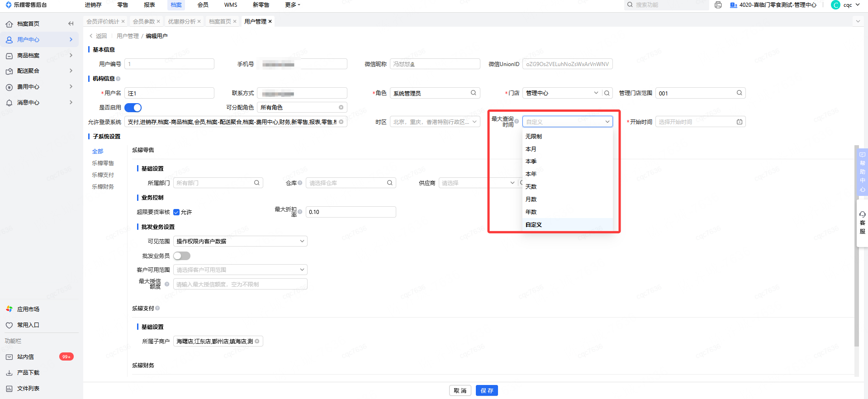The width and height of the screenshot is (868, 399).
Task: Click help icon next to 乐檬支付
Action: (157, 308)
